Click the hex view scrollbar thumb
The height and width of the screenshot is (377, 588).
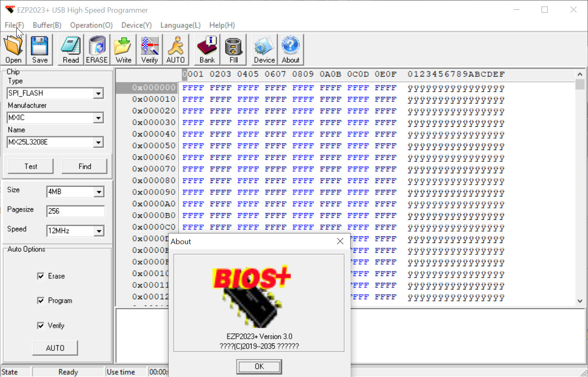[580, 84]
